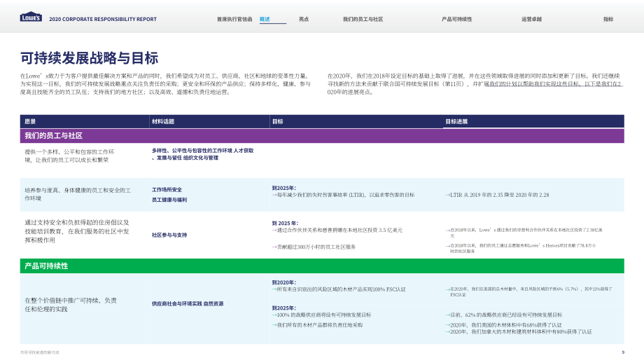Click the 2020 Corporate Responsibility Report title

pos(103,20)
